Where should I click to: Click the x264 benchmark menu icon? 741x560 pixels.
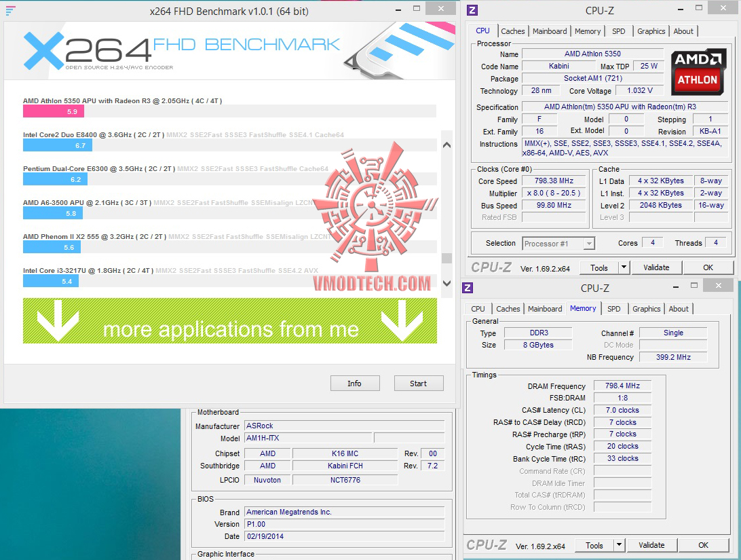coord(10,10)
